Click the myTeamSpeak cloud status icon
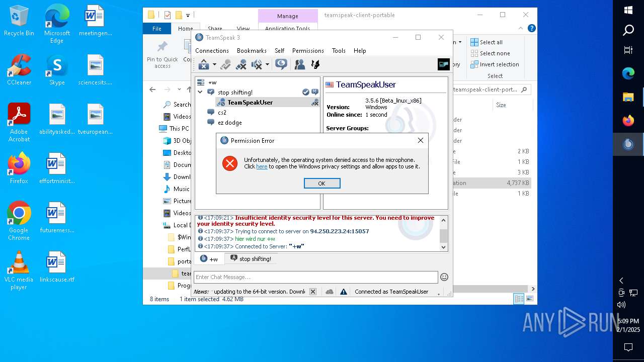644x362 pixels. [x=330, y=292]
